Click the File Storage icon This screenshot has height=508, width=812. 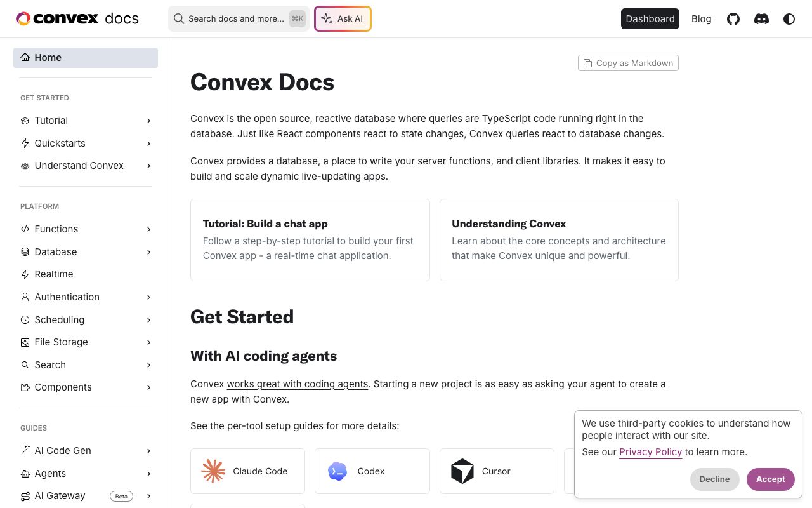point(25,342)
